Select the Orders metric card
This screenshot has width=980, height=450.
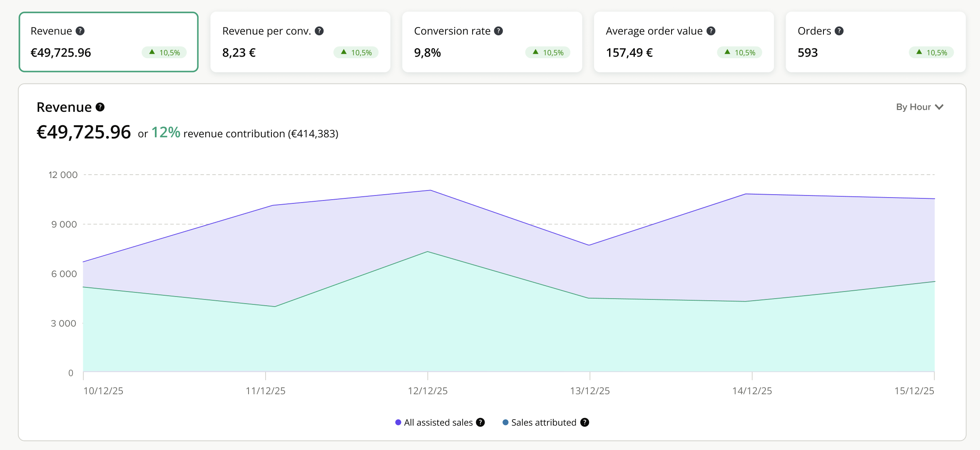point(876,42)
